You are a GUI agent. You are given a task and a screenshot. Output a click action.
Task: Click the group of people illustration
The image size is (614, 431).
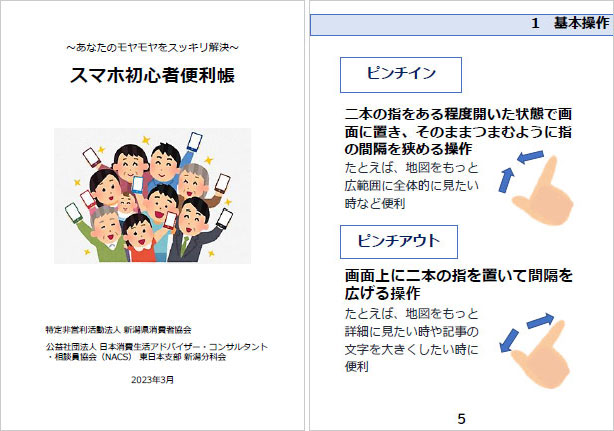(152, 196)
